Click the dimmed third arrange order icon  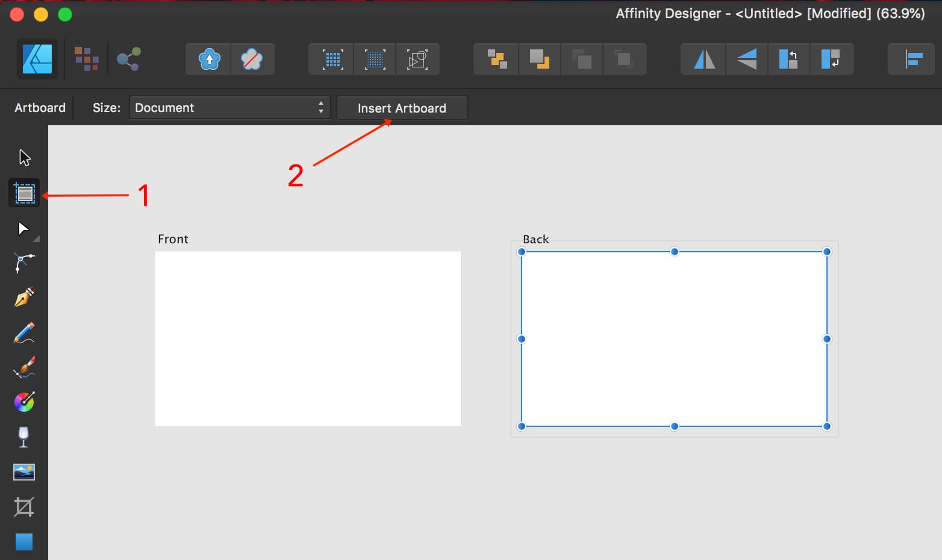click(582, 59)
